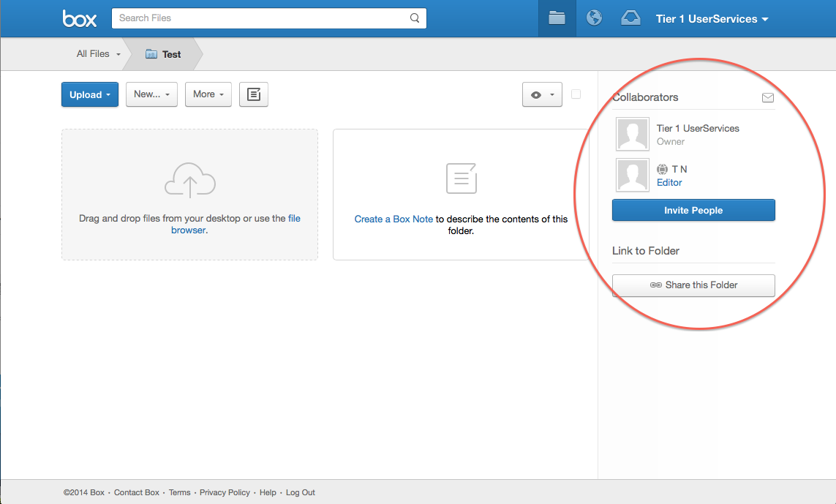Click the Invite People button
The height and width of the screenshot is (504, 836).
693,210
